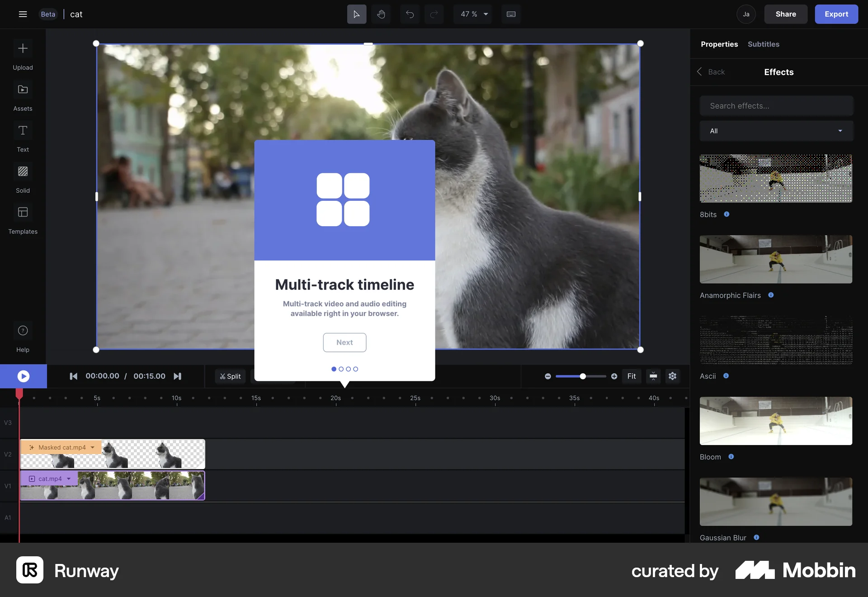Click the undo arrow icon

pos(410,14)
